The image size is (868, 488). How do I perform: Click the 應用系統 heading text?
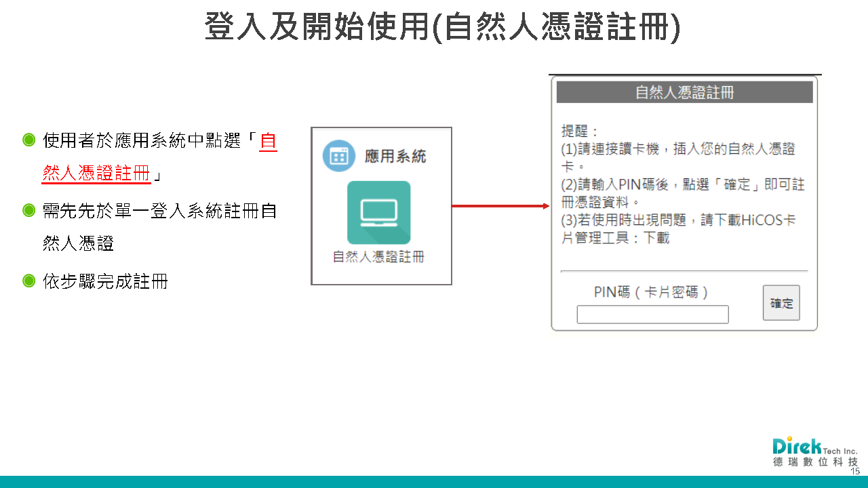coord(395,157)
